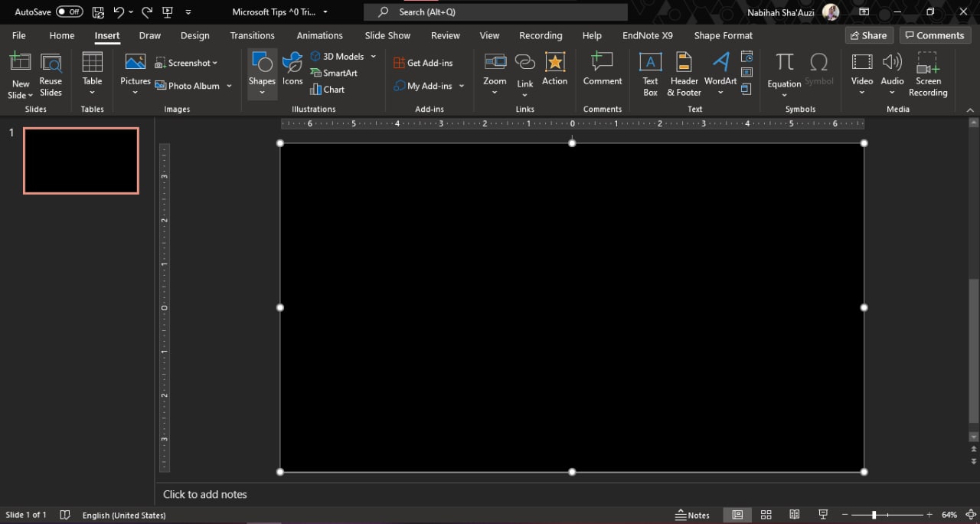Insert a Chart

(x=327, y=90)
